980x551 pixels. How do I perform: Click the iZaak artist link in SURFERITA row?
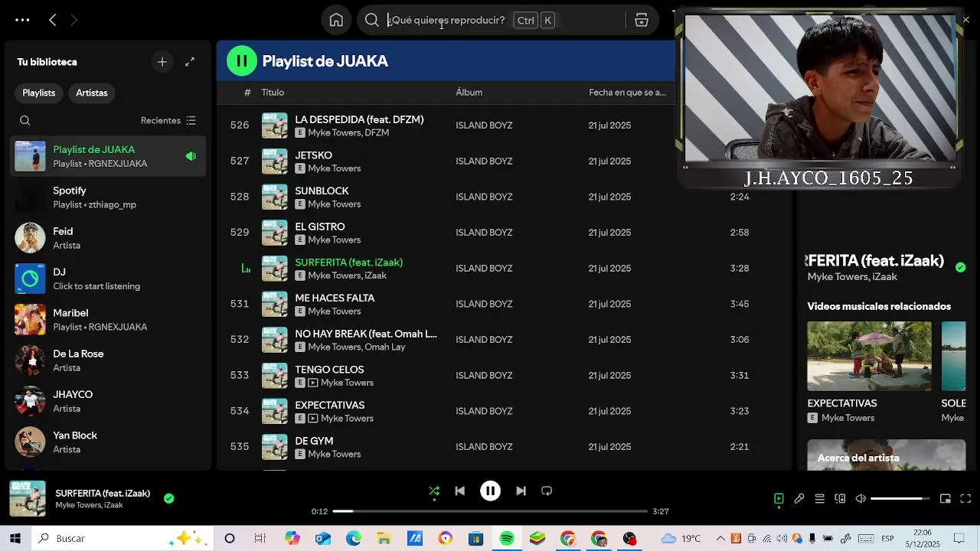[375, 275]
